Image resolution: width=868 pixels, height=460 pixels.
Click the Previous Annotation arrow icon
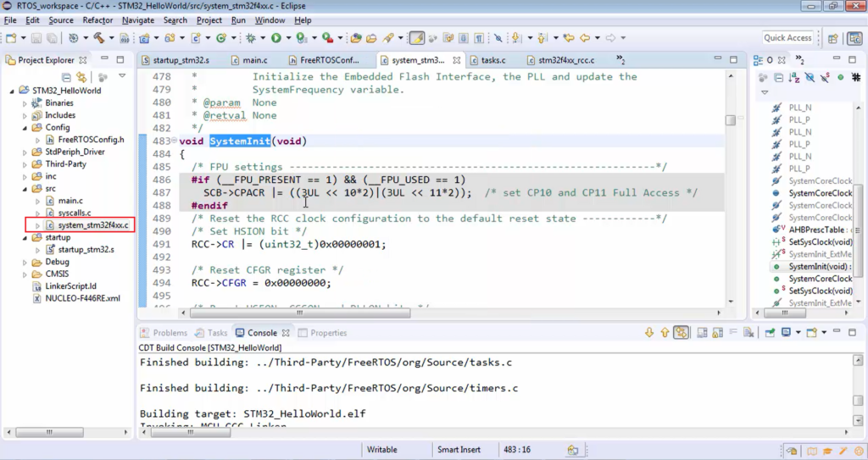click(x=542, y=37)
